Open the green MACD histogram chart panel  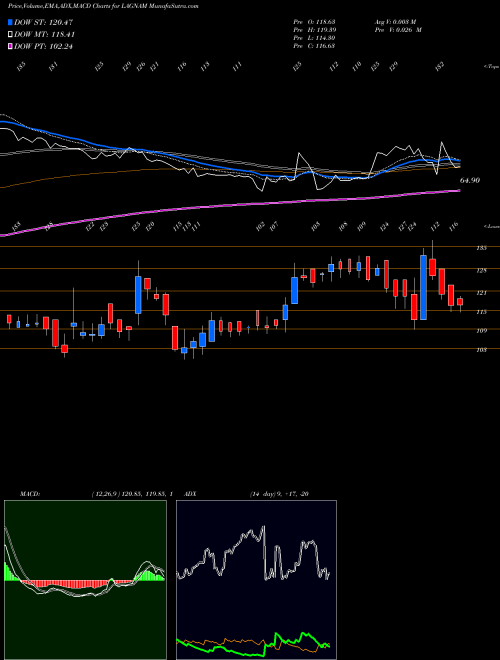point(85,580)
